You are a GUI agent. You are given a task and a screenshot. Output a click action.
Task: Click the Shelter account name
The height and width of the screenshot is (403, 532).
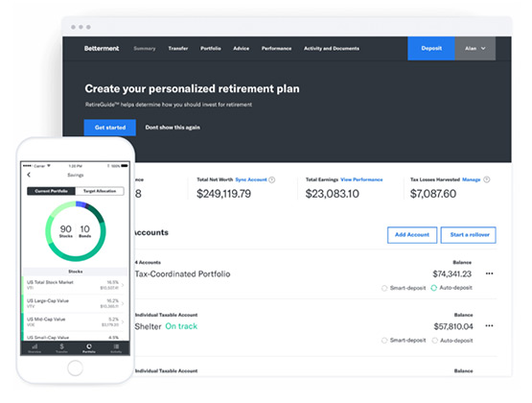pyautogui.click(x=148, y=326)
